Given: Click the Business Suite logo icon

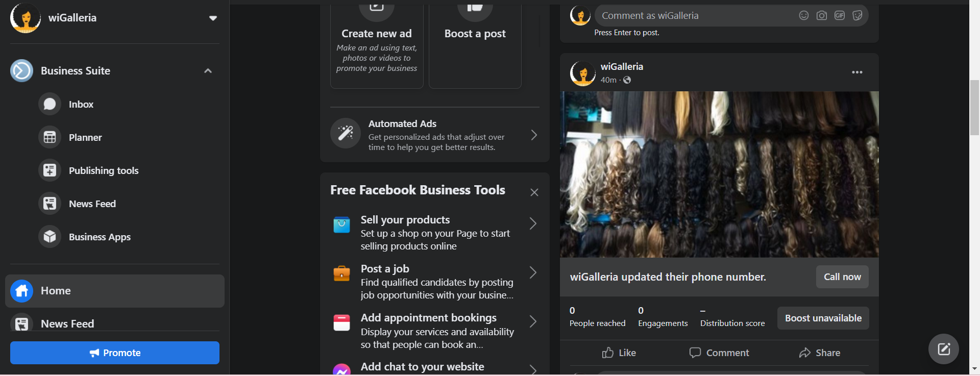Looking at the screenshot, I should point(21,71).
